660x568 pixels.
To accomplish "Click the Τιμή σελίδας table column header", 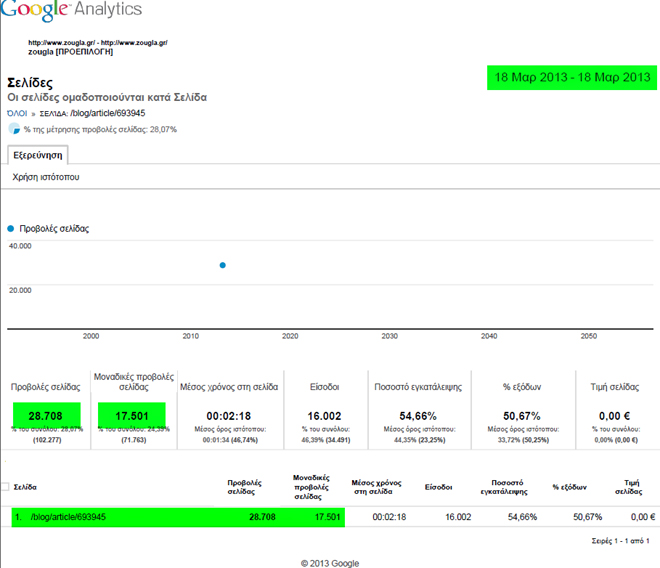I will [627, 487].
